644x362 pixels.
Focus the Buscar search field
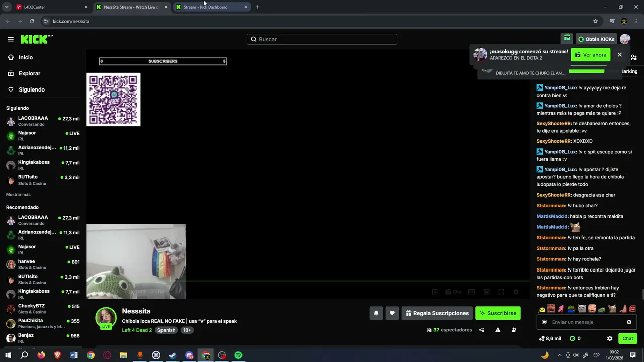[322, 39]
